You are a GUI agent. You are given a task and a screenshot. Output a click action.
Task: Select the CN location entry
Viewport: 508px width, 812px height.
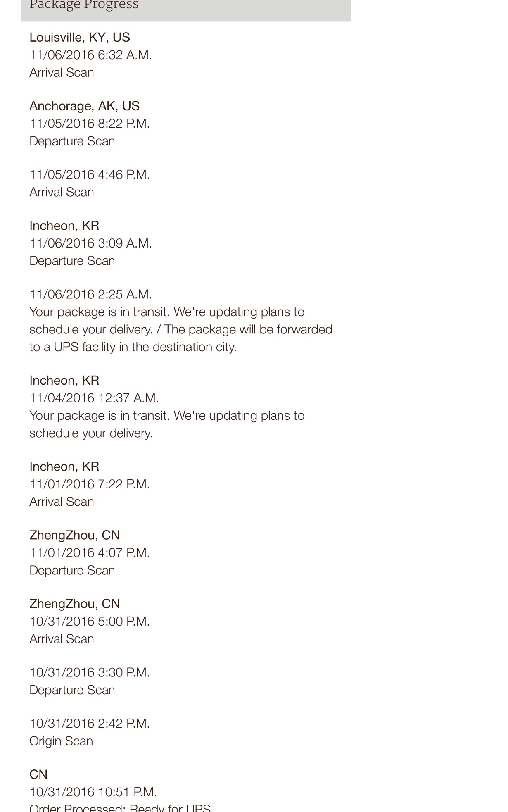38,774
